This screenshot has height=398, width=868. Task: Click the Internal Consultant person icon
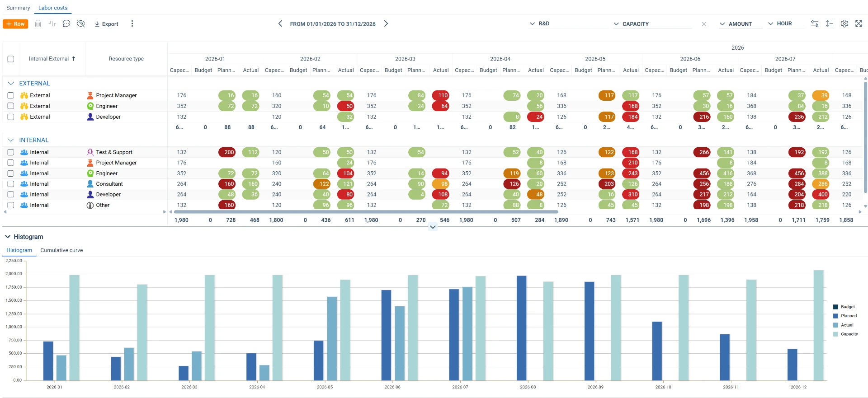pos(90,184)
